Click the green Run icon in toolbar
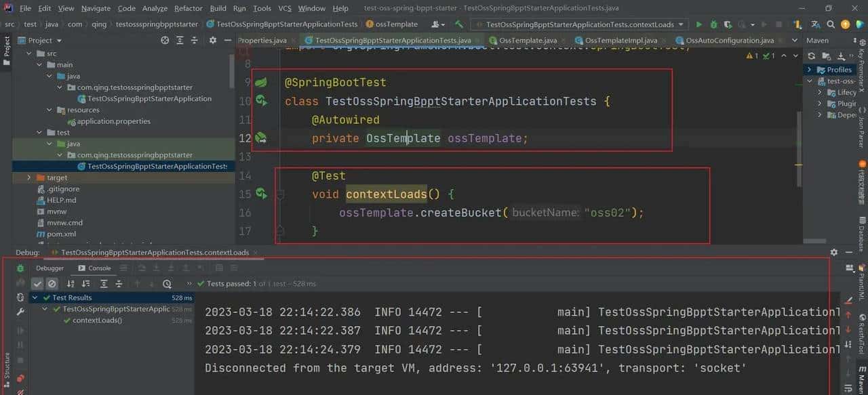The height and width of the screenshot is (395, 868). [x=699, y=22]
